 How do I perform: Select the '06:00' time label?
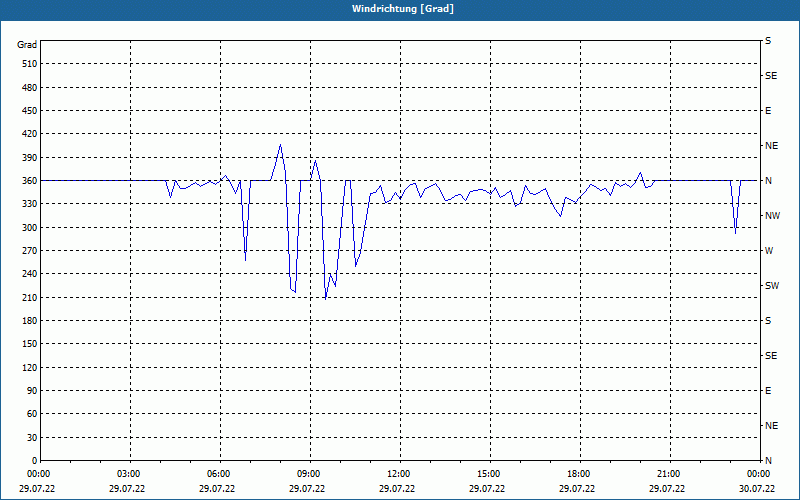click(x=217, y=474)
